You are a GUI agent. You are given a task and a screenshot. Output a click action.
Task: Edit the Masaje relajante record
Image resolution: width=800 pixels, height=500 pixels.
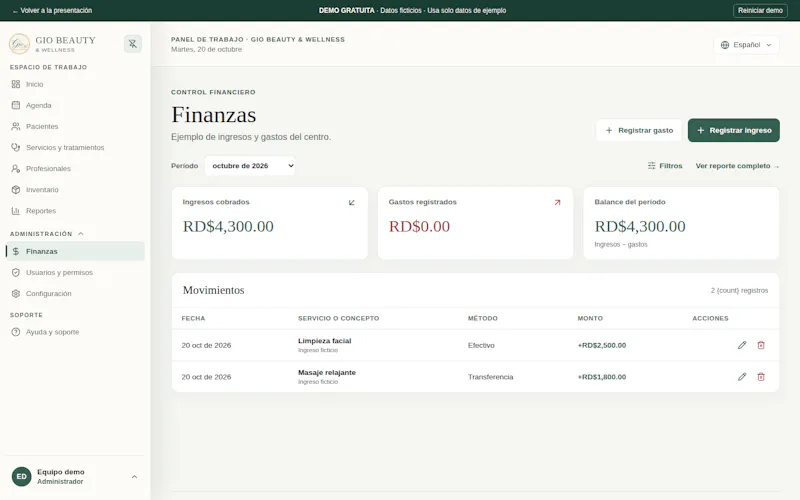click(742, 377)
